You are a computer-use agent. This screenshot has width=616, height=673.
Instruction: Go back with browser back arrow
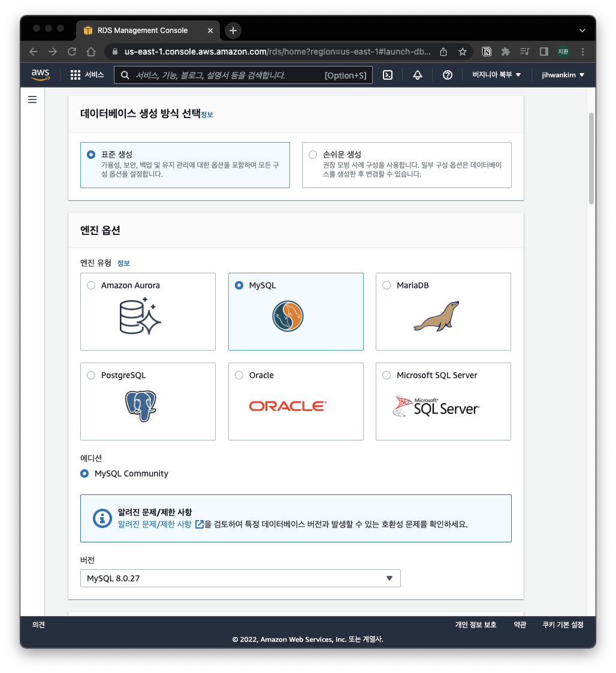[x=34, y=52]
